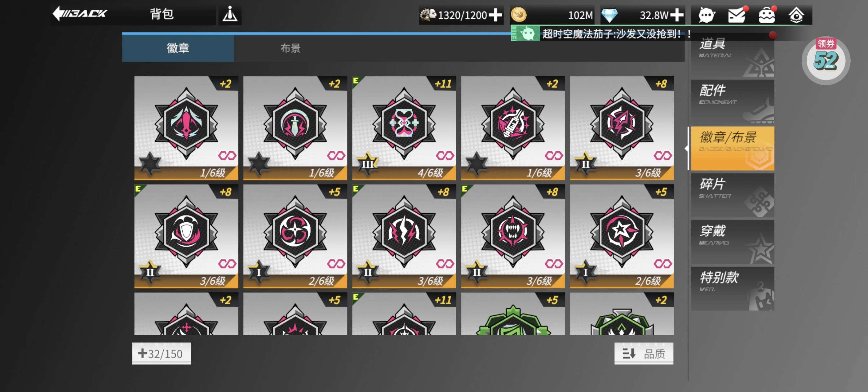Go back using the BACK arrow
The height and width of the screenshot is (392, 868).
[80, 14]
